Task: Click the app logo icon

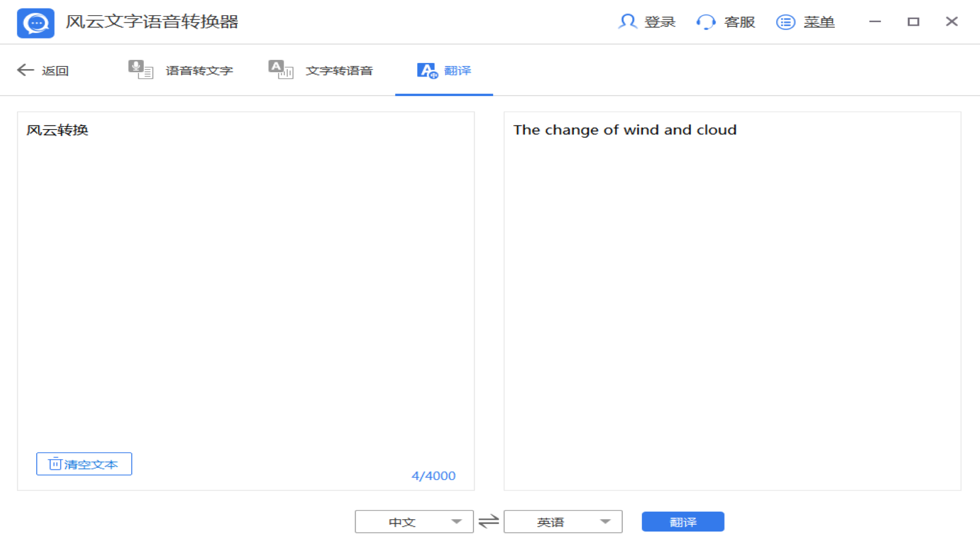Action: (x=35, y=21)
